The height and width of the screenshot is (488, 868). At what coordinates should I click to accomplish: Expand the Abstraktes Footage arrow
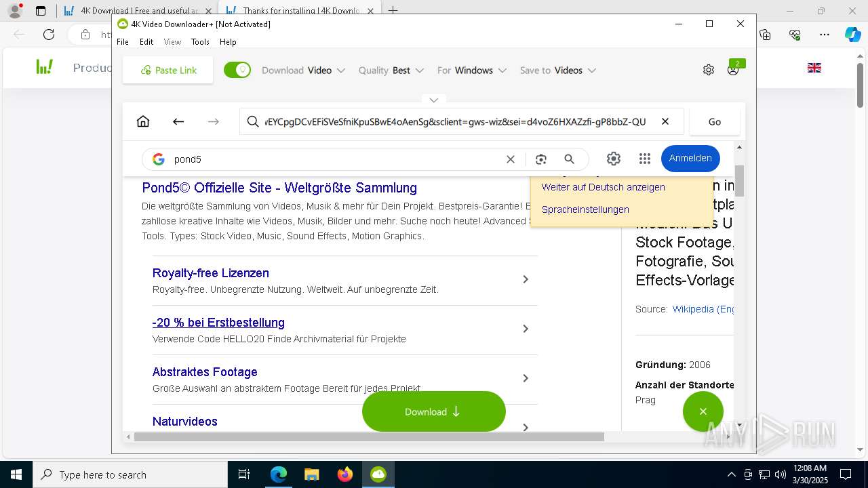pos(526,378)
